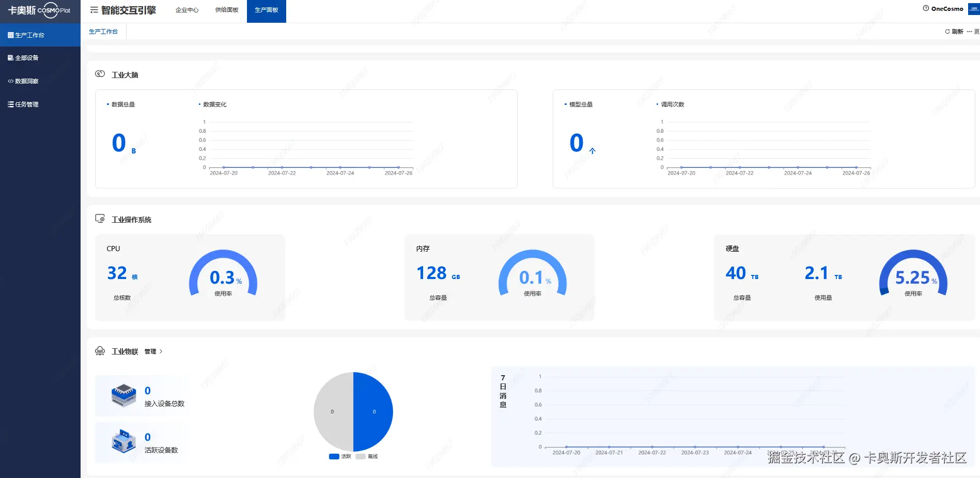
Task: Click the 工业大脑 brain icon
Action: 100,74
